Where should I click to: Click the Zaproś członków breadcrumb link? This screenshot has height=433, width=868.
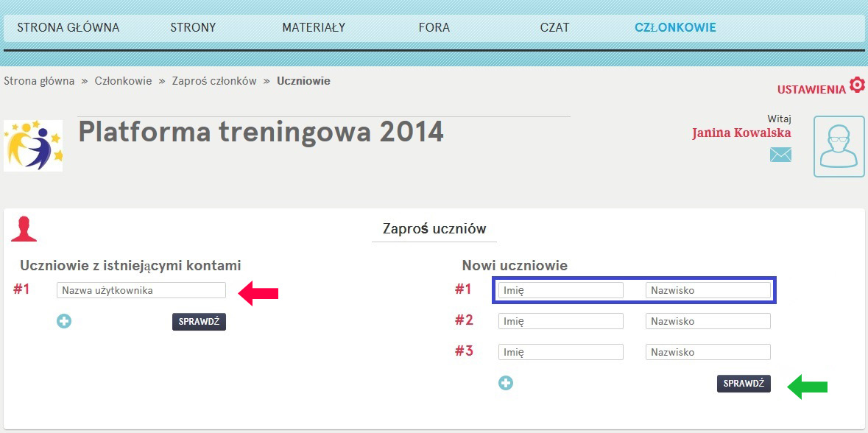point(214,81)
